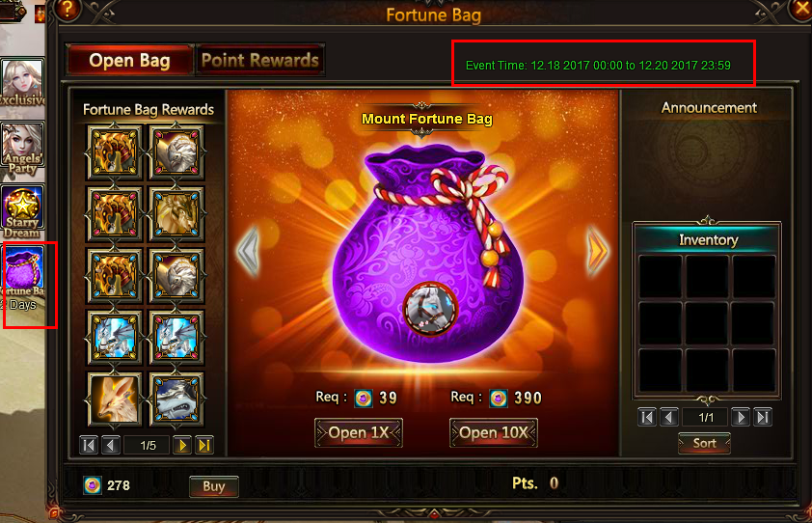Click the Open 10X button

tap(494, 432)
